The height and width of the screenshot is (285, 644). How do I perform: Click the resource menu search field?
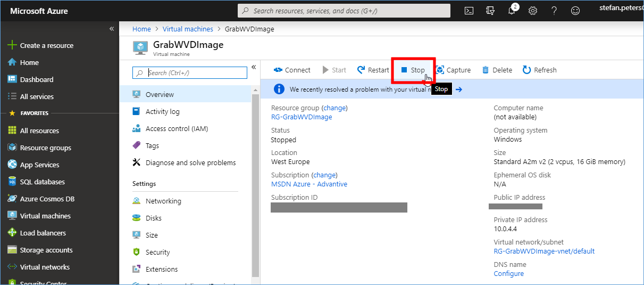pos(190,73)
